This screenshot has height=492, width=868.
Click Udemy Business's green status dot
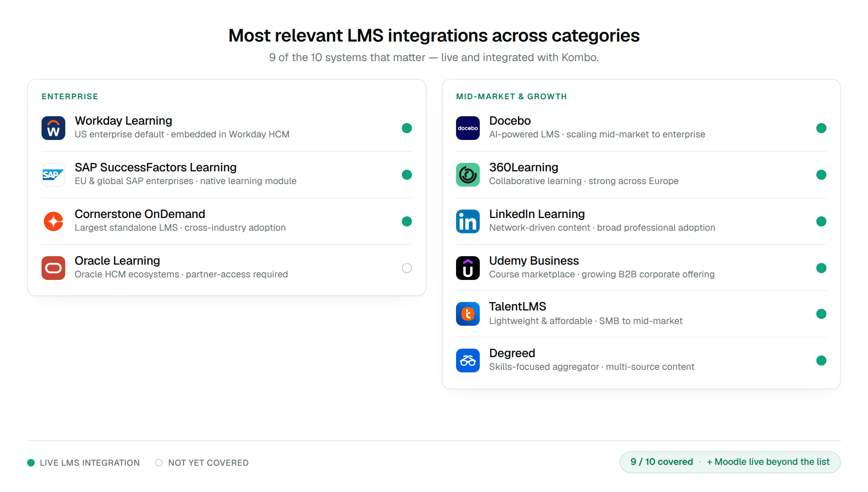821,268
